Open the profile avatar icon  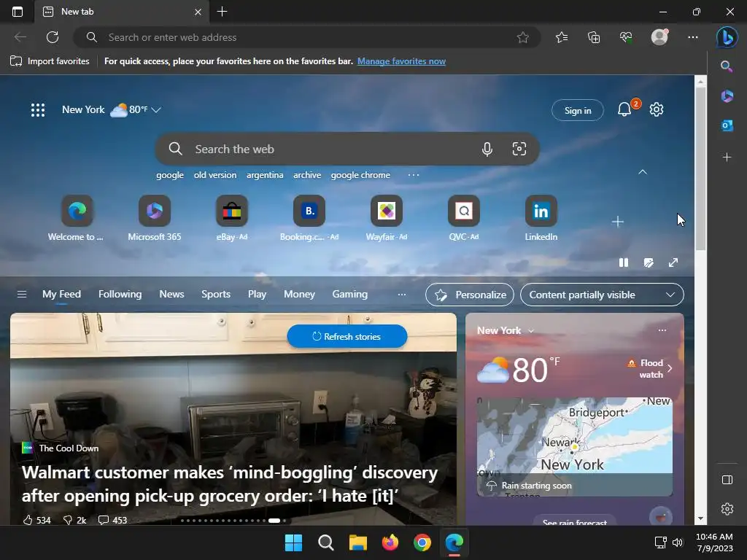click(659, 37)
